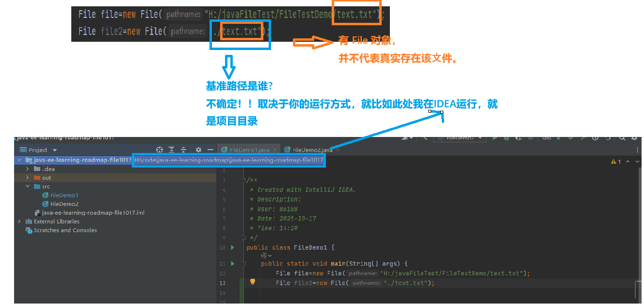Screen dimensions: 644x305
Task: Select Scratches and Consoles
Action: point(65,230)
